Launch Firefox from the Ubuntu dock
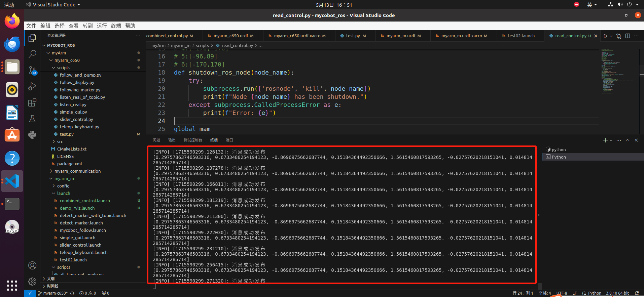Screen dimensions: 644x297 coord(12,22)
